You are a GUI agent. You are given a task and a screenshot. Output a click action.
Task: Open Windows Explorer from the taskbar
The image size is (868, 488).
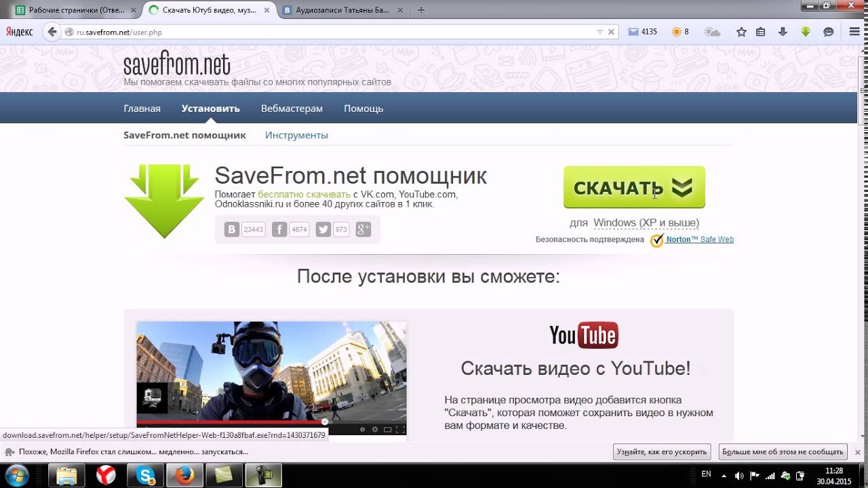point(66,476)
